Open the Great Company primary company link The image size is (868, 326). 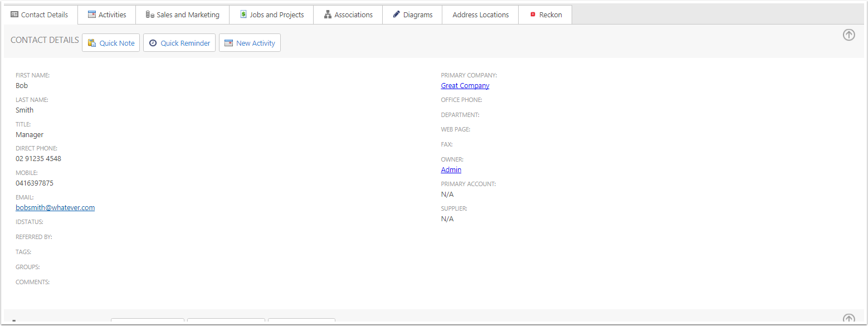(465, 85)
